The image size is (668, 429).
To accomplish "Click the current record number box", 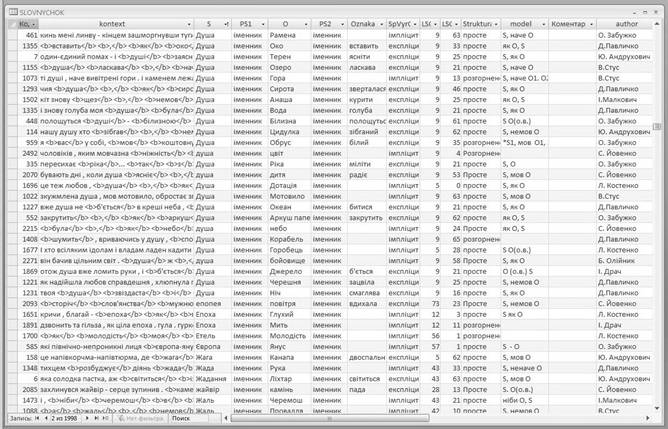I will pyautogui.click(x=64, y=418).
